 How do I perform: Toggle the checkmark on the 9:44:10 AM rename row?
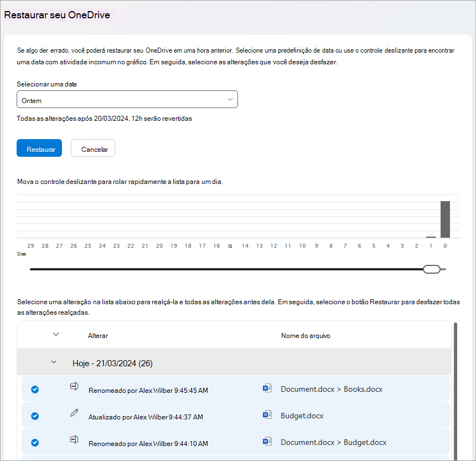click(35, 443)
